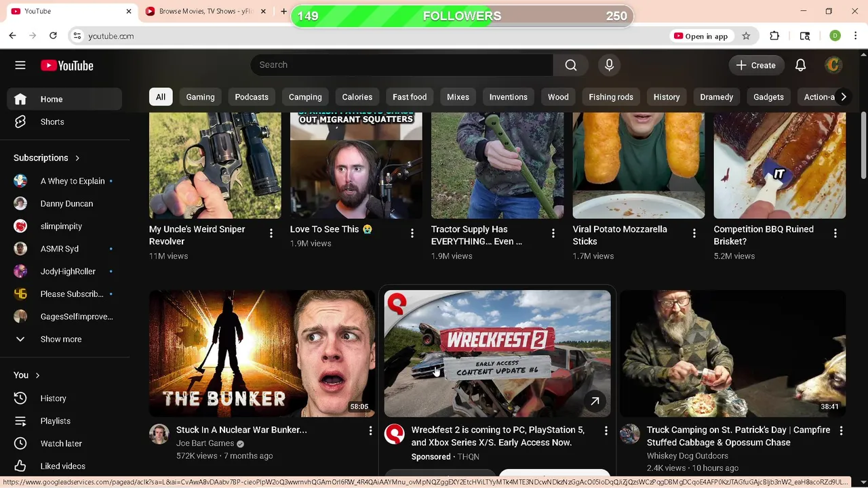The height and width of the screenshot is (488, 868).
Task: Open the Joe Bart Games channel avatar
Action: point(159,434)
